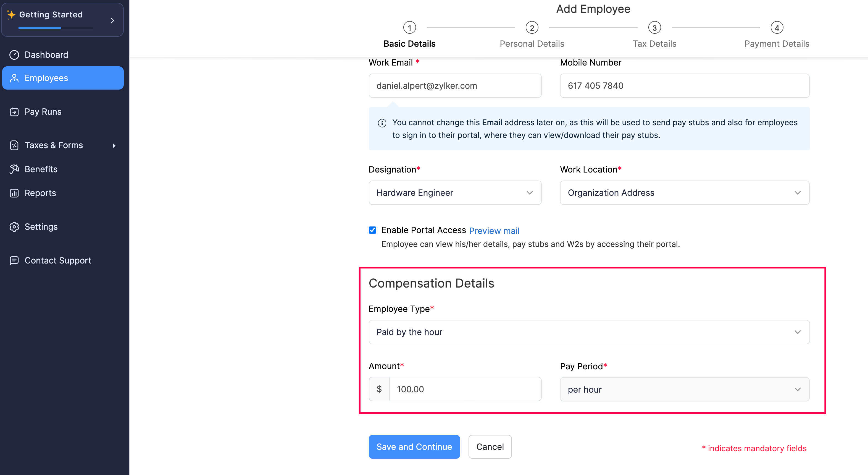868x475 pixels.
Task: Open the Preview mail link
Action: point(494,231)
